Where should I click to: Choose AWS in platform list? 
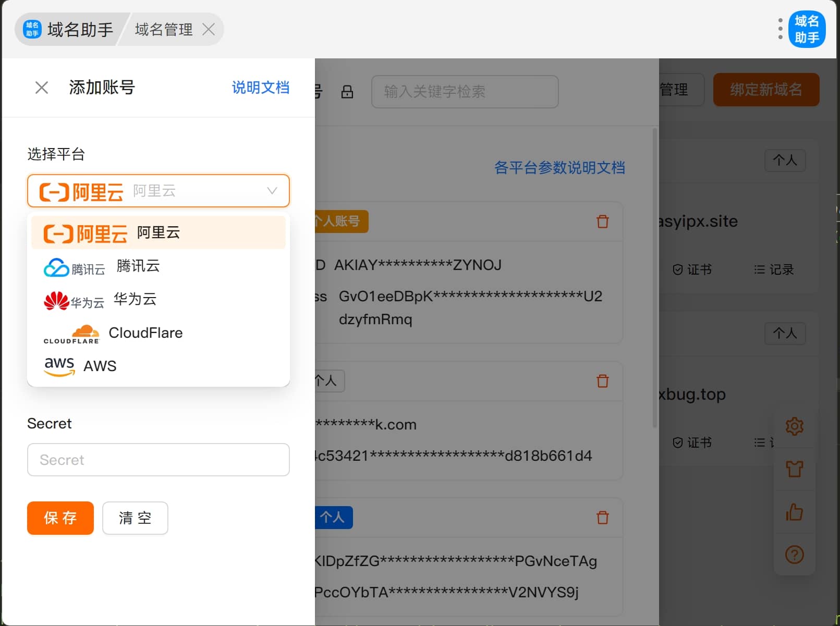[158, 366]
